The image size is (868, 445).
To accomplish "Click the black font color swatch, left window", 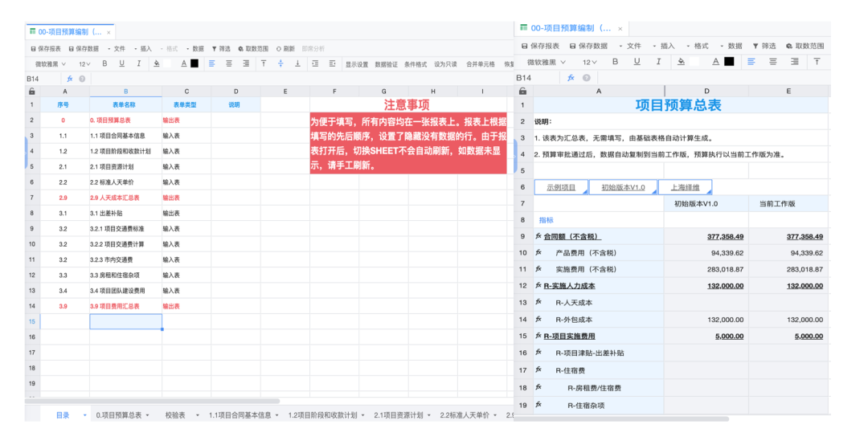I will pyautogui.click(x=194, y=63).
